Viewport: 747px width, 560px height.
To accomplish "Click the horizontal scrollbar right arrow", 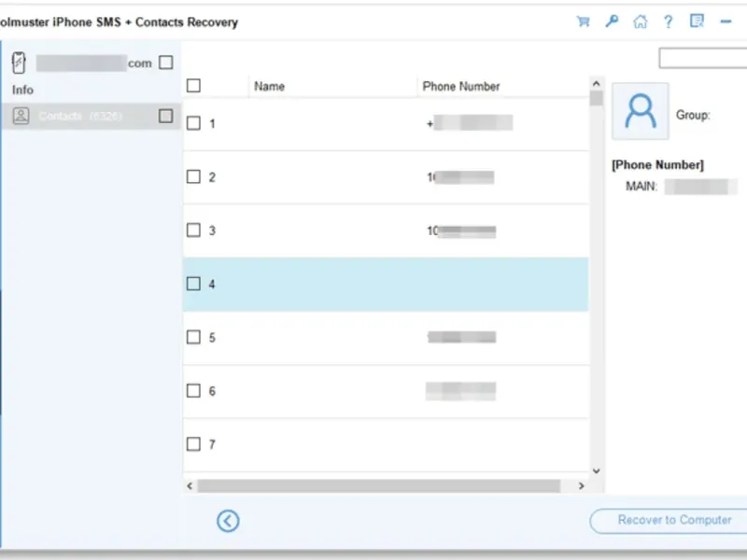I will click(581, 485).
